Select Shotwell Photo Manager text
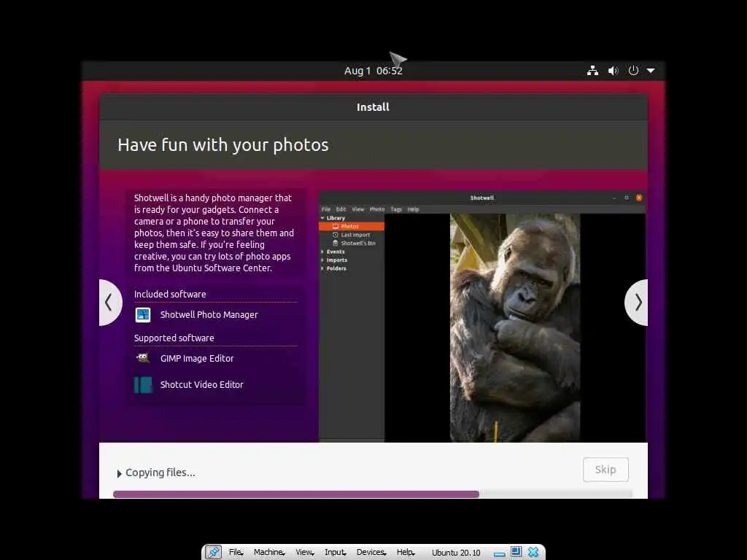The image size is (747, 560). click(209, 315)
